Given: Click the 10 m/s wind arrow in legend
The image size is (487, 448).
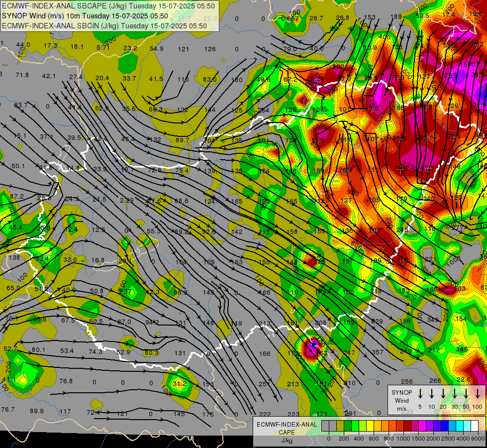Looking at the screenshot, I should (431, 393).
